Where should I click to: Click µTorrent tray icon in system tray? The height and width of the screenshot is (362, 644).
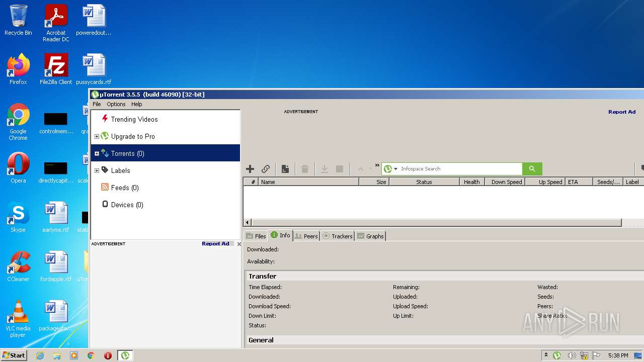(x=557, y=355)
